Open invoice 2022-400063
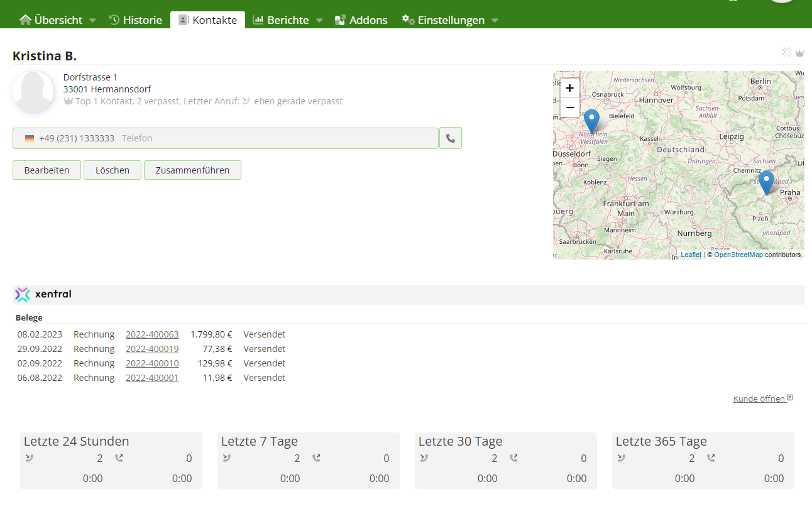This screenshot has height=511, width=812. [152, 334]
